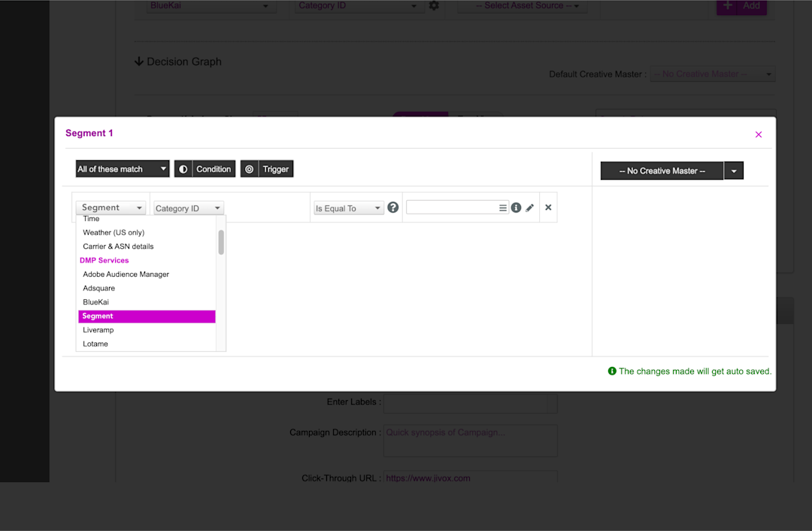
Task: Click the question mark help icon
Action: [393, 208]
